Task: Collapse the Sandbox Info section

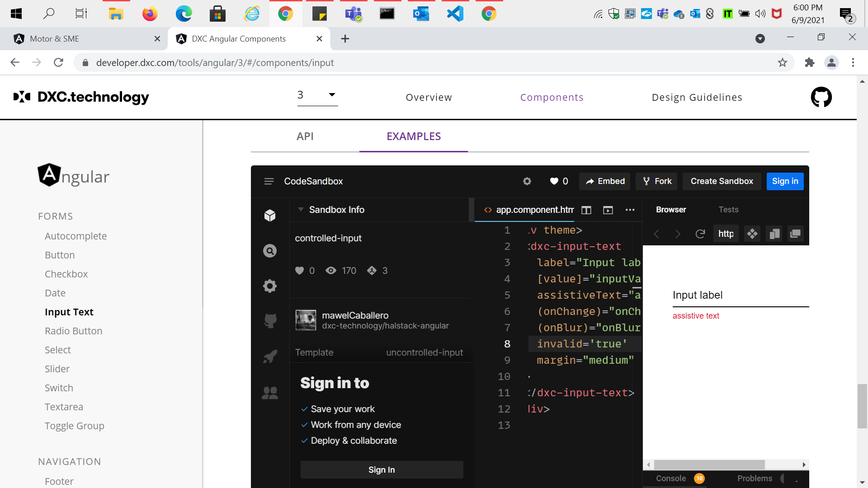Action: 301,210
